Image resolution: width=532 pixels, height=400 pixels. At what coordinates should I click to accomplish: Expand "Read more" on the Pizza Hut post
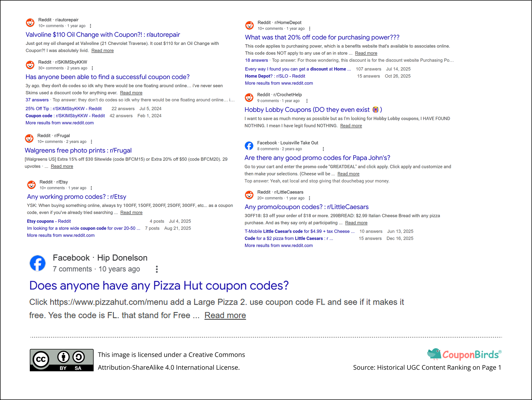coord(225,315)
